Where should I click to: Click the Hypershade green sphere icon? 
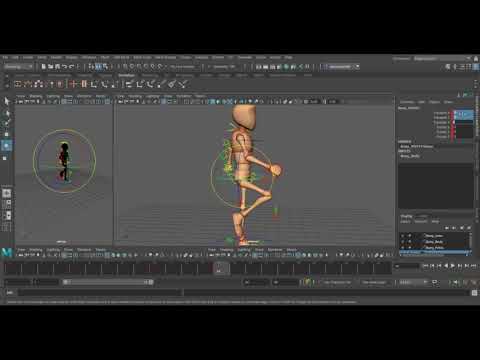pos(286,67)
